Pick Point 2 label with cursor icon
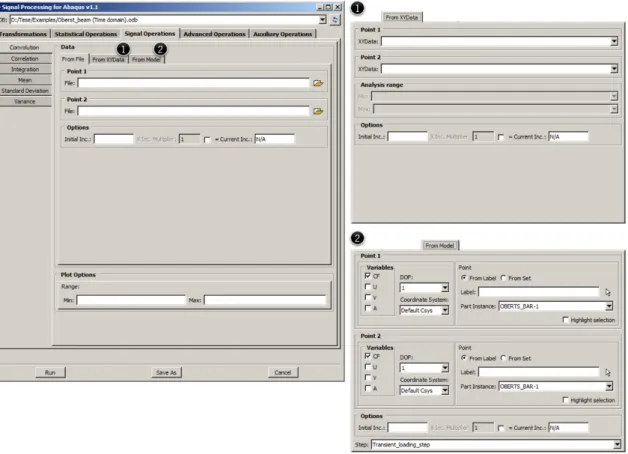This screenshot has height=454, width=628. [x=608, y=372]
